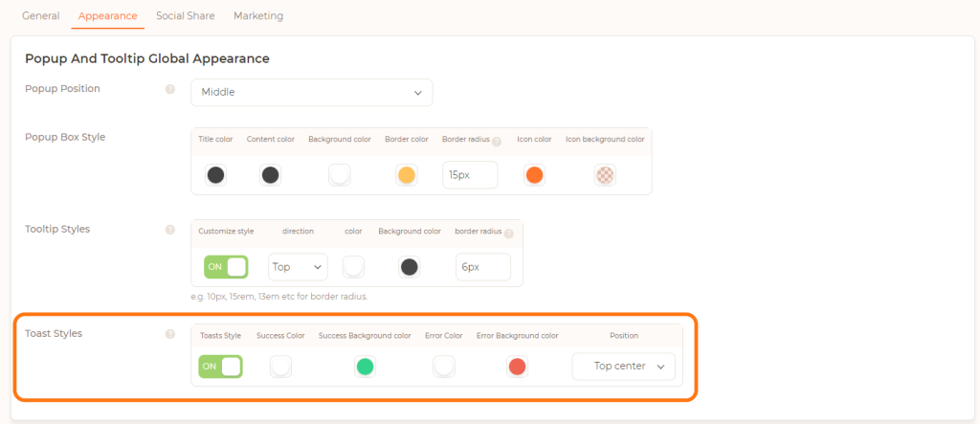
Task: Pick the Popup Title color swatch
Action: [x=215, y=175]
